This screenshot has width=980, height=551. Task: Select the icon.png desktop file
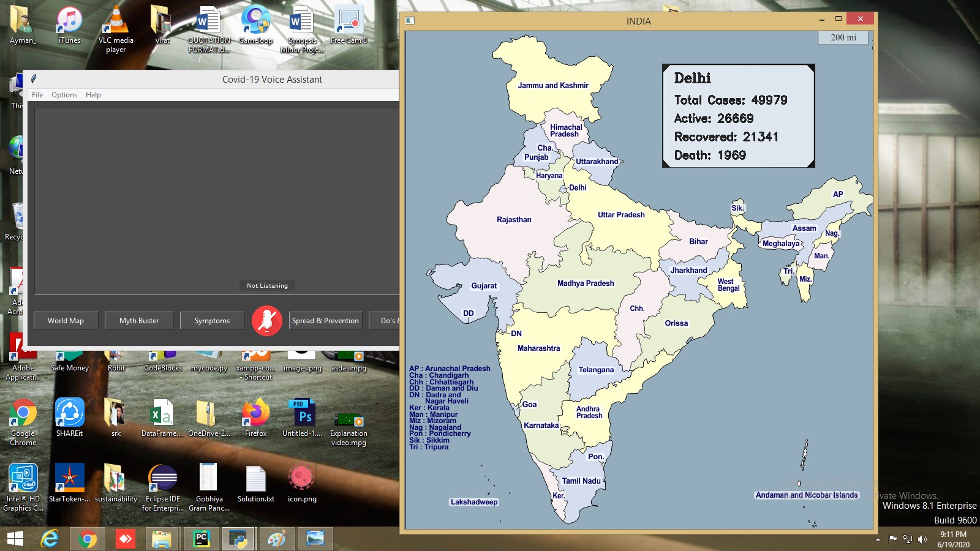pos(302,484)
